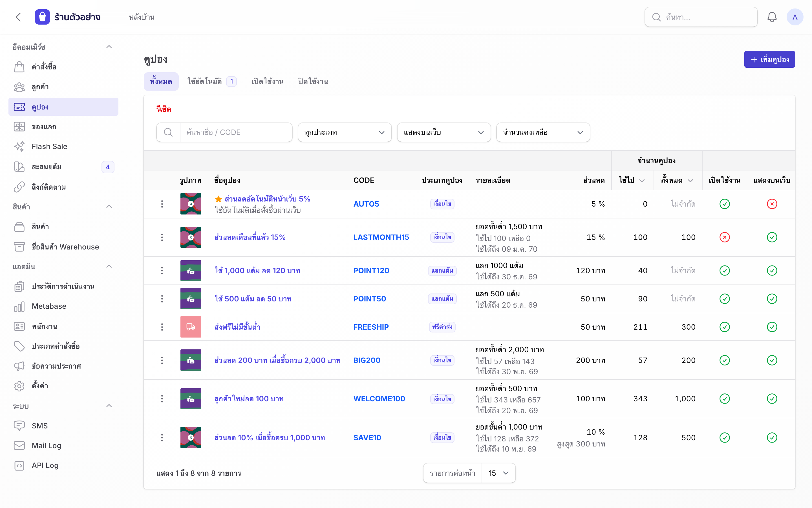
Task: Open the items per page 15 dropdown
Action: click(498, 473)
